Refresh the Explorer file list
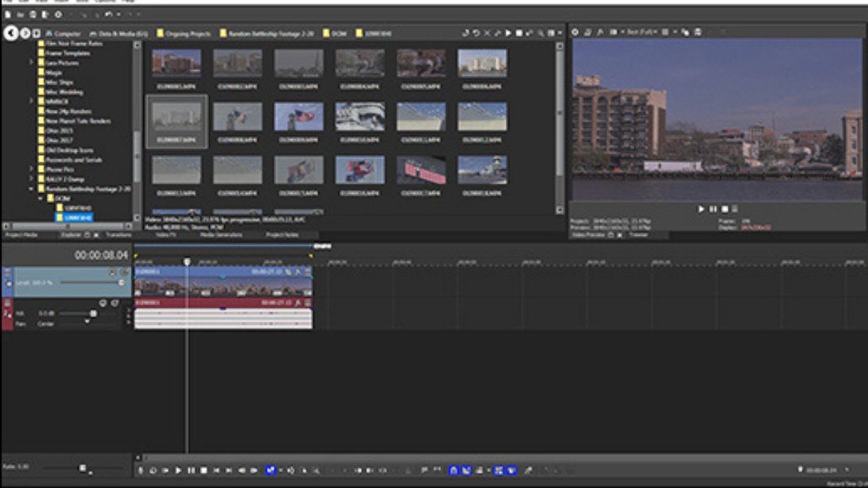 click(476, 33)
